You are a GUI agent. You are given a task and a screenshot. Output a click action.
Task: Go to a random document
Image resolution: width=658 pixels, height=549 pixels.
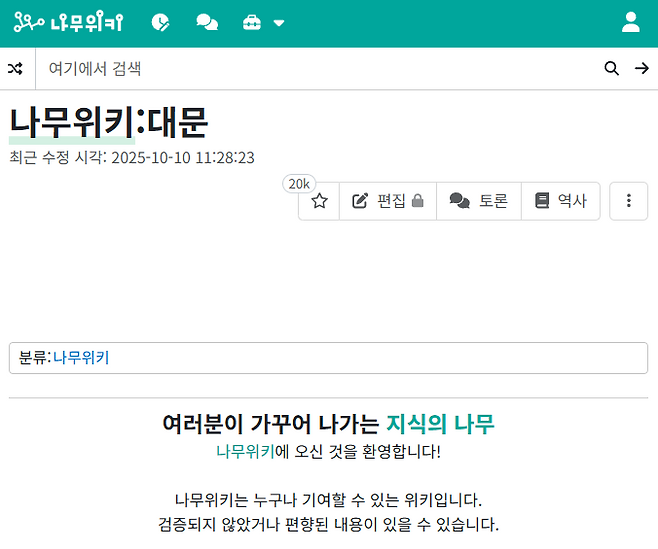click(16, 68)
